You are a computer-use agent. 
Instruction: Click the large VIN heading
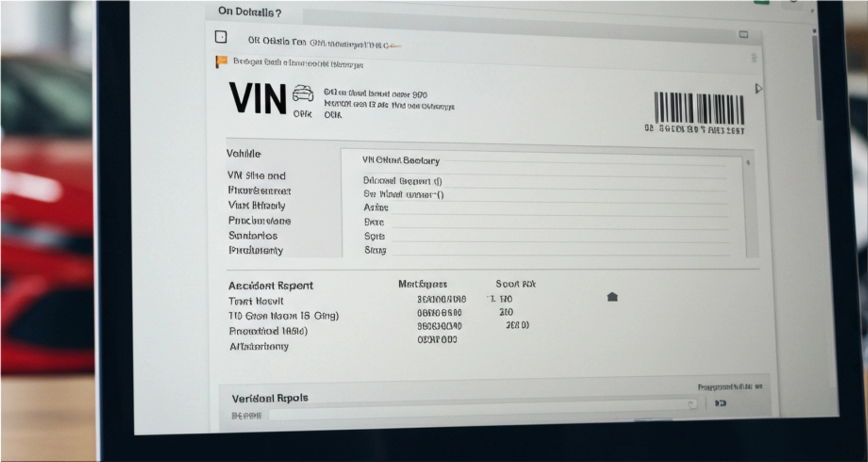(x=258, y=99)
